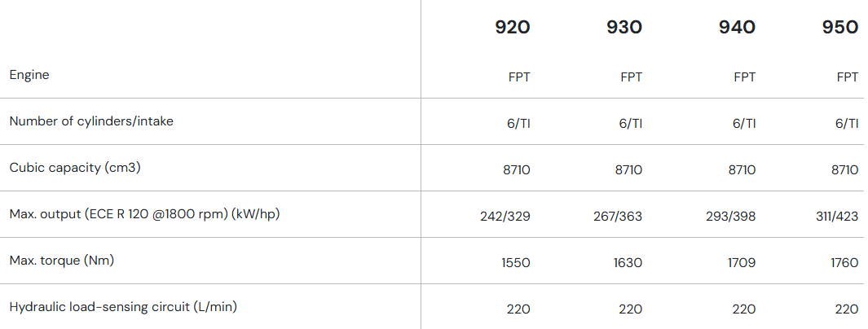
Task: Select the 267/363 output value
Action: (x=617, y=217)
